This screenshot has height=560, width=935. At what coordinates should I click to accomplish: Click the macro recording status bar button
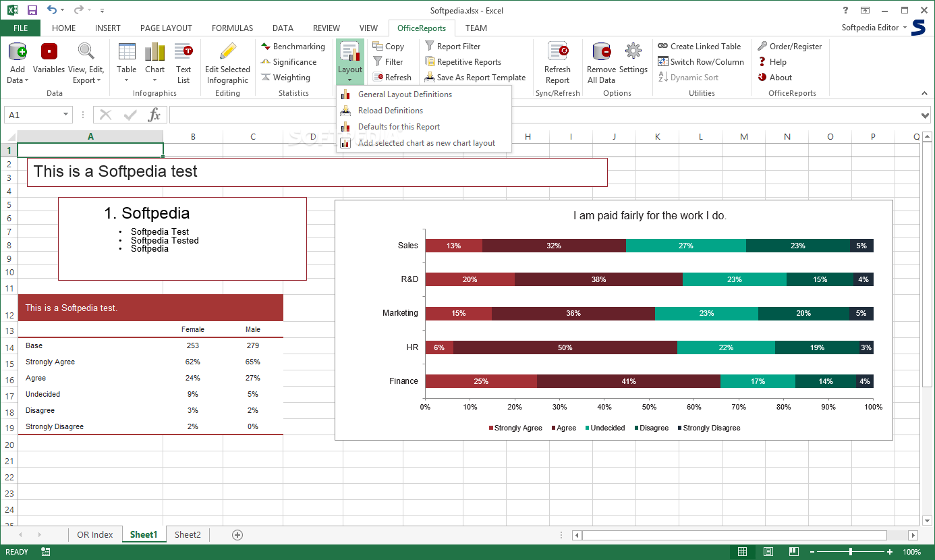click(46, 552)
